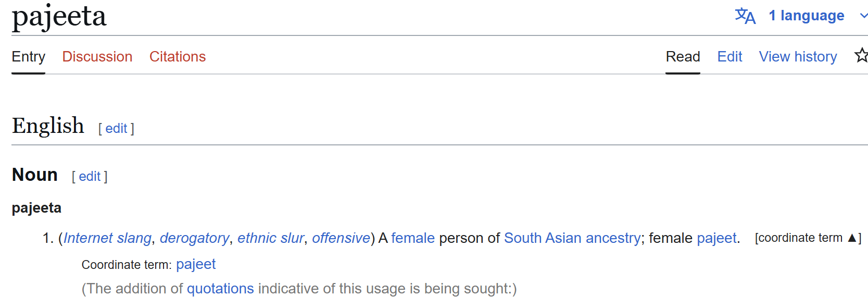868x308 pixels.
Task: Follow the Internet slang link
Action: (x=107, y=238)
